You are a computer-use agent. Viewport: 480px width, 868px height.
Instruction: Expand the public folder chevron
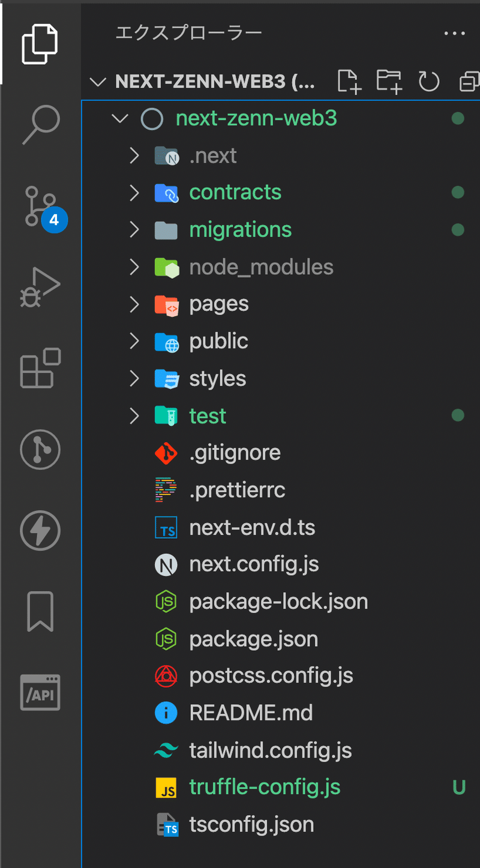[x=134, y=341]
